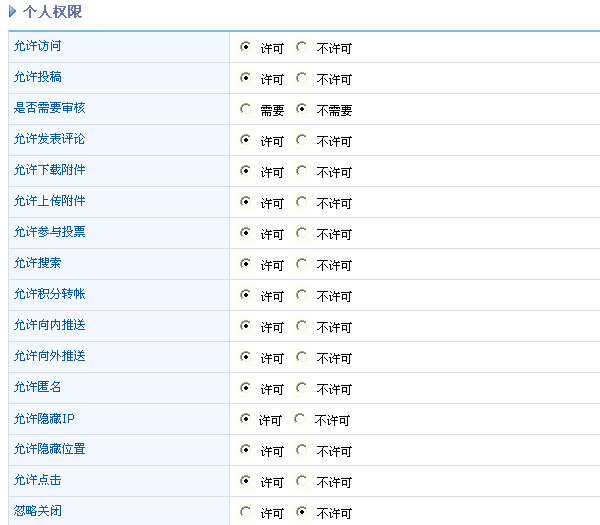The image size is (600, 525).
Task: Collapse the 个人权限 section triangle
Action: [12, 12]
